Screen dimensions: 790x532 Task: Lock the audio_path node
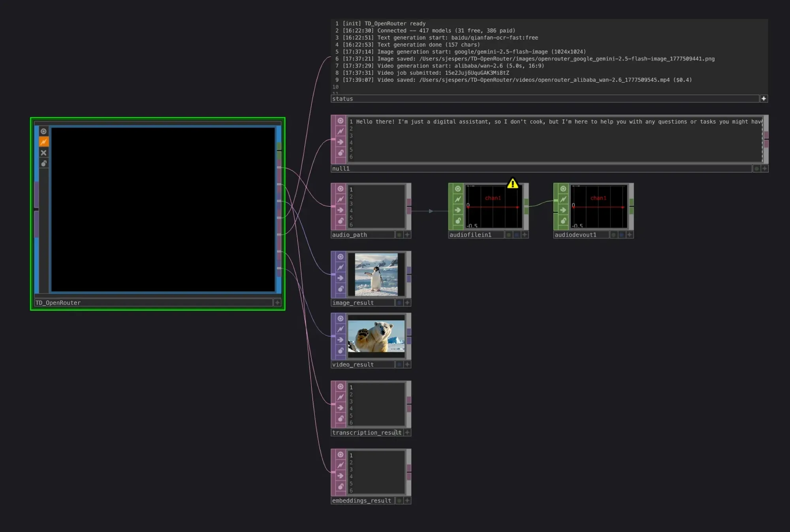click(340, 220)
